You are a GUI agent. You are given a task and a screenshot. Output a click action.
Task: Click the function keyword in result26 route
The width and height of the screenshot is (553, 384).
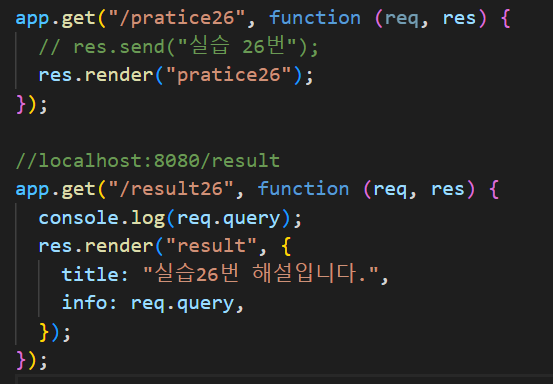303,189
